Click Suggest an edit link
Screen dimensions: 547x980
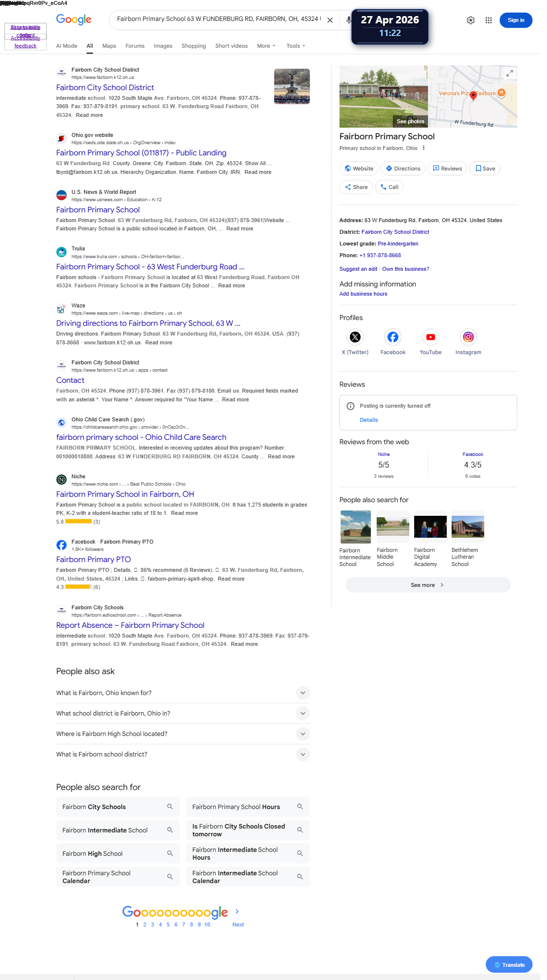(x=358, y=269)
